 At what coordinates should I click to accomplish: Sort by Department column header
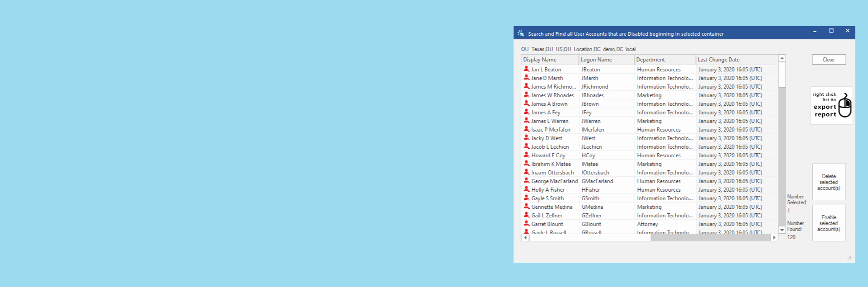pos(665,60)
